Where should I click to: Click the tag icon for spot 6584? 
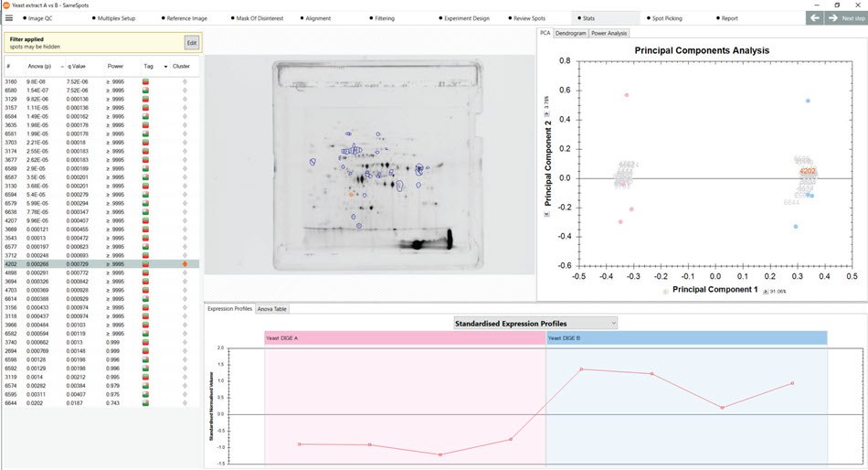[x=145, y=116]
